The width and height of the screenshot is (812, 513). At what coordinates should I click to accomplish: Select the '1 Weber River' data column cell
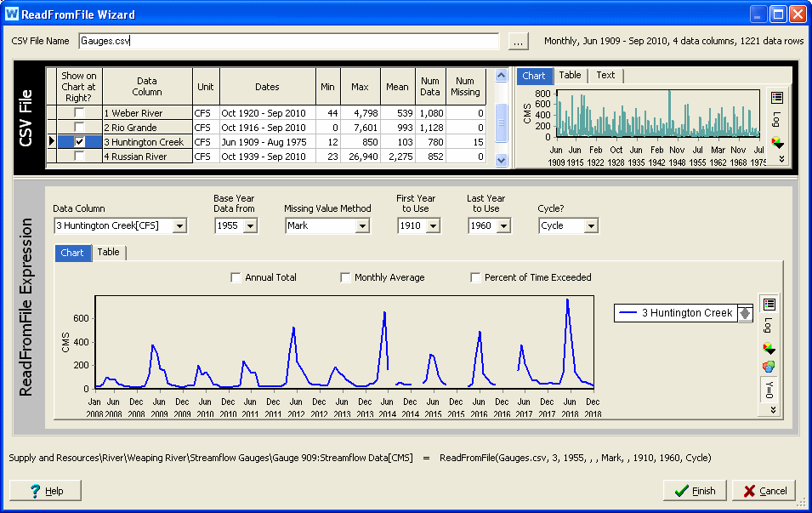point(148,112)
